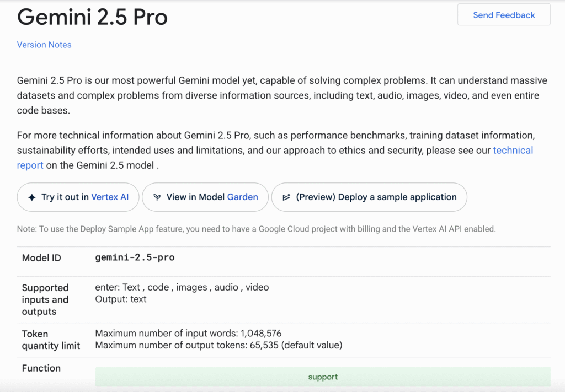565x392 pixels.
Task: Click the maximum input words 1,048,576 line
Action: pyautogui.click(x=188, y=334)
